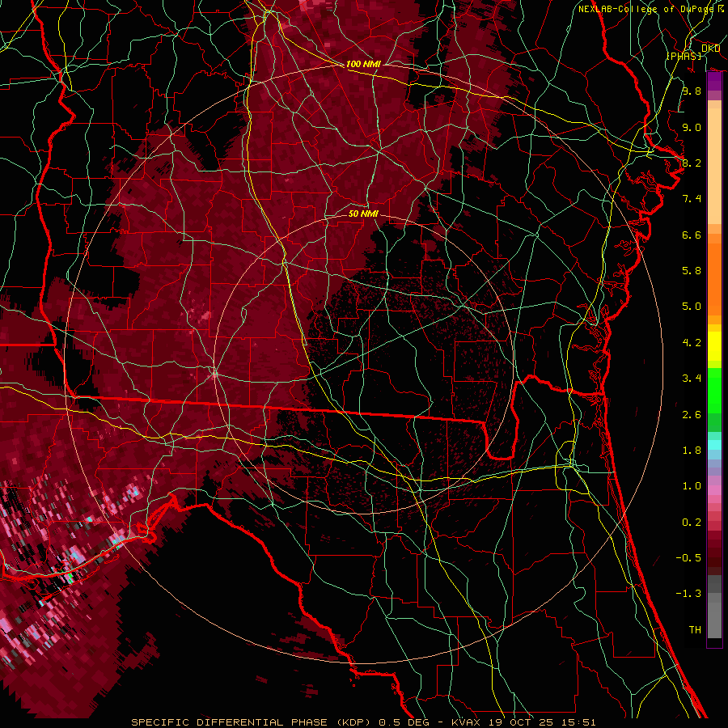The width and height of the screenshot is (728, 728).
Task: Click the -0.5 scale value
Action: (x=688, y=558)
